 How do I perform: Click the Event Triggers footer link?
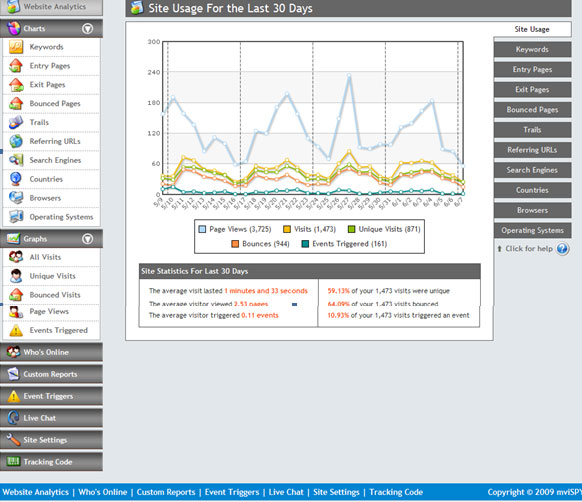[x=232, y=492]
